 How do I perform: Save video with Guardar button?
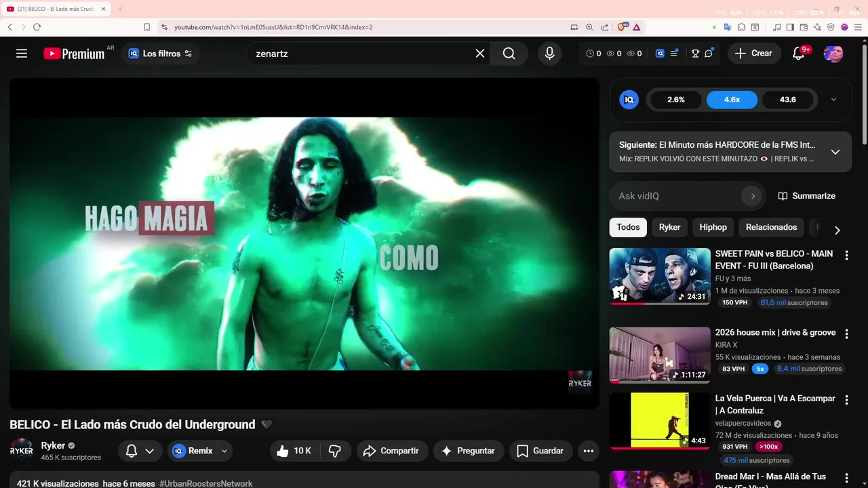point(540,451)
